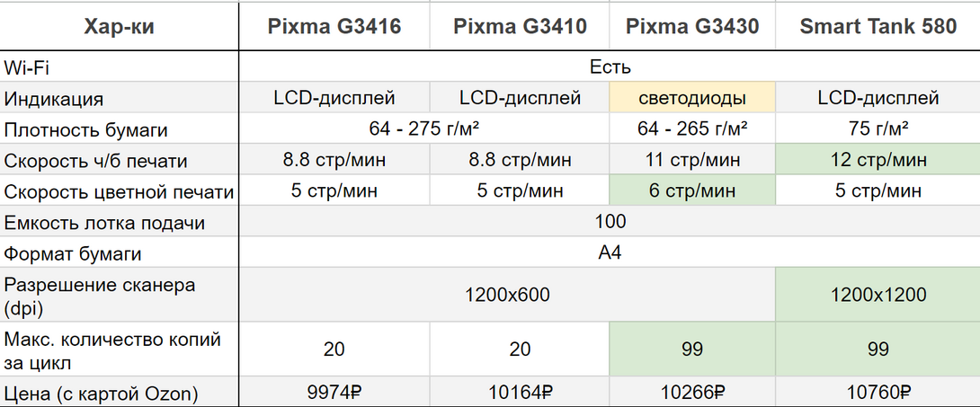Click the 9974₽ price cell
980x407 pixels.
[x=334, y=392]
